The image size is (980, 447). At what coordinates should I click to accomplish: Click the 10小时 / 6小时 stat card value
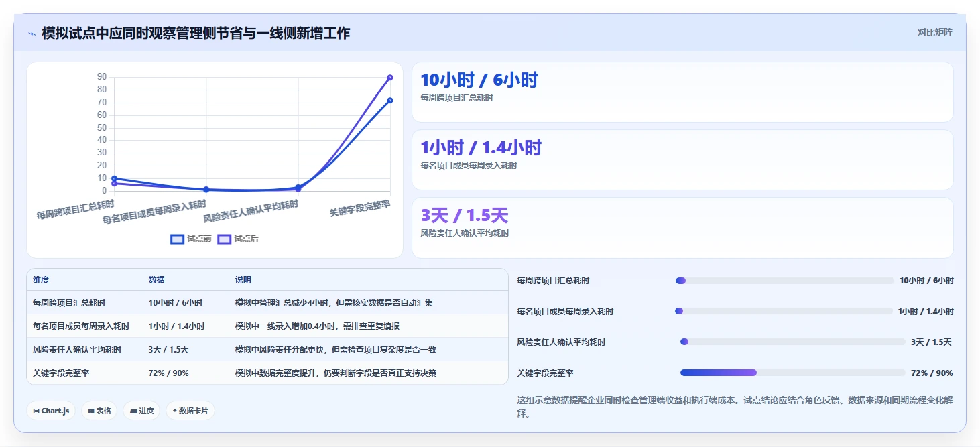point(479,80)
